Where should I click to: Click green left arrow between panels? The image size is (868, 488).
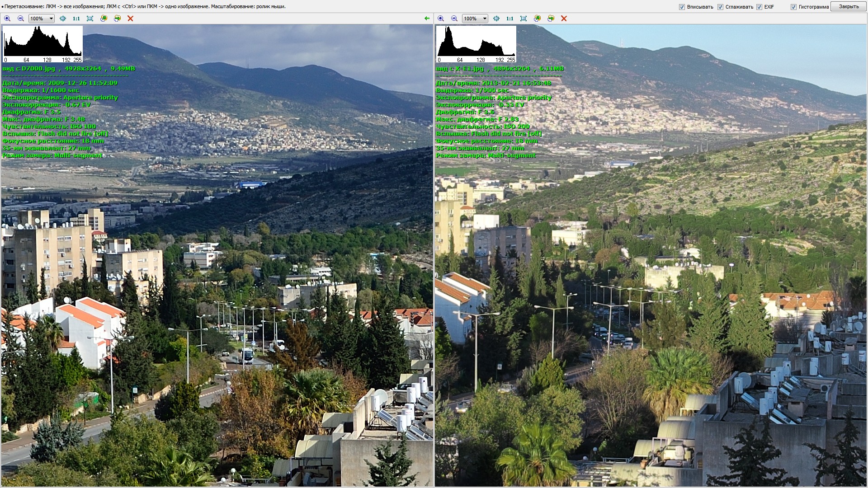(x=427, y=19)
